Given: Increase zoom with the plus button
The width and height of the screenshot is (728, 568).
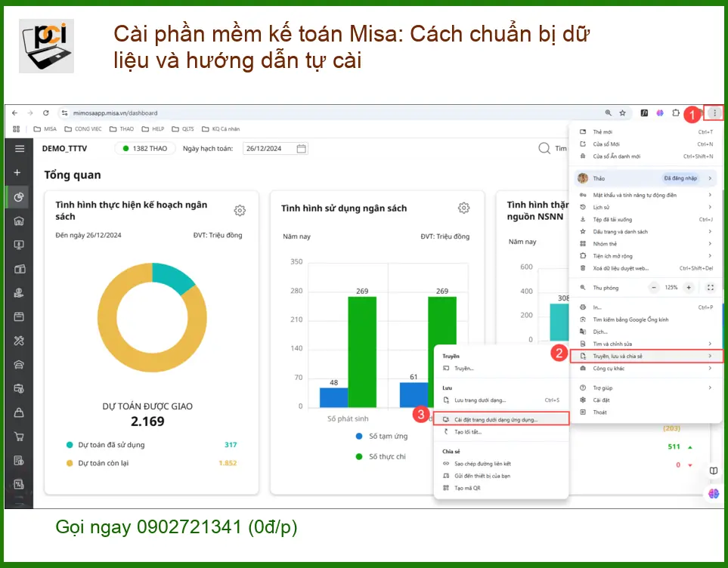Looking at the screenshot, I should 689,288.
